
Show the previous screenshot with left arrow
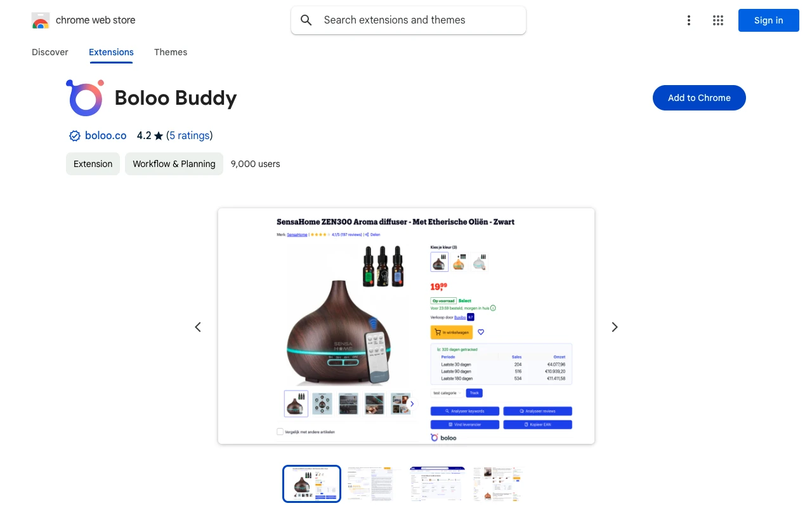click(198, 327)
